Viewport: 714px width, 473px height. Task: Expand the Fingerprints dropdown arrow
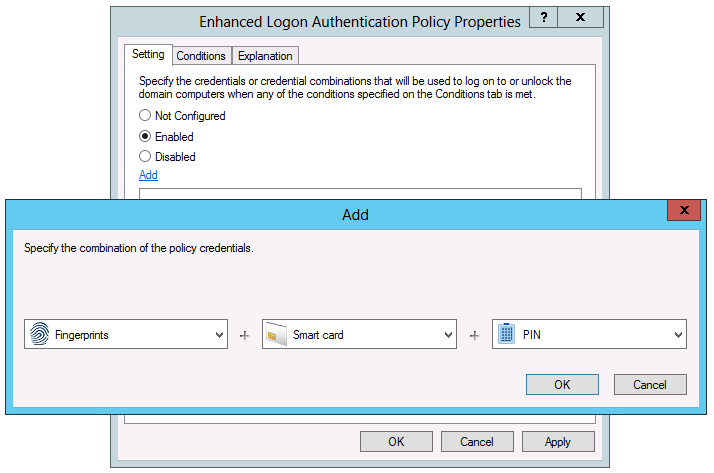coord(219,336)
